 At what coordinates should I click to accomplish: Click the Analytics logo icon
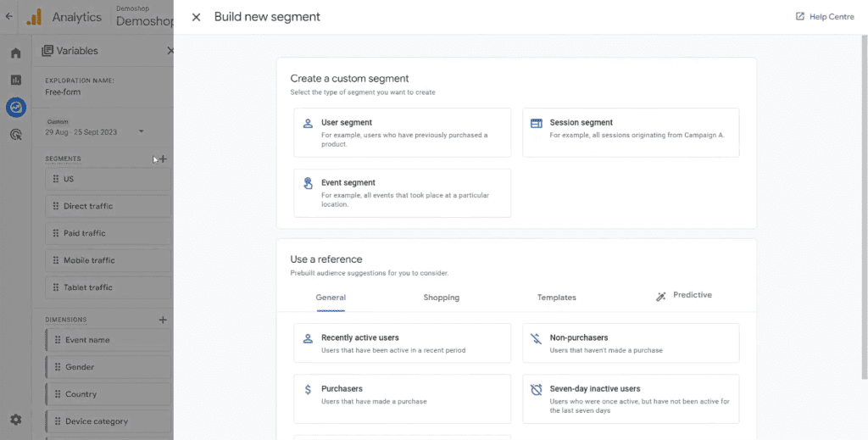(x=34, y=17)
